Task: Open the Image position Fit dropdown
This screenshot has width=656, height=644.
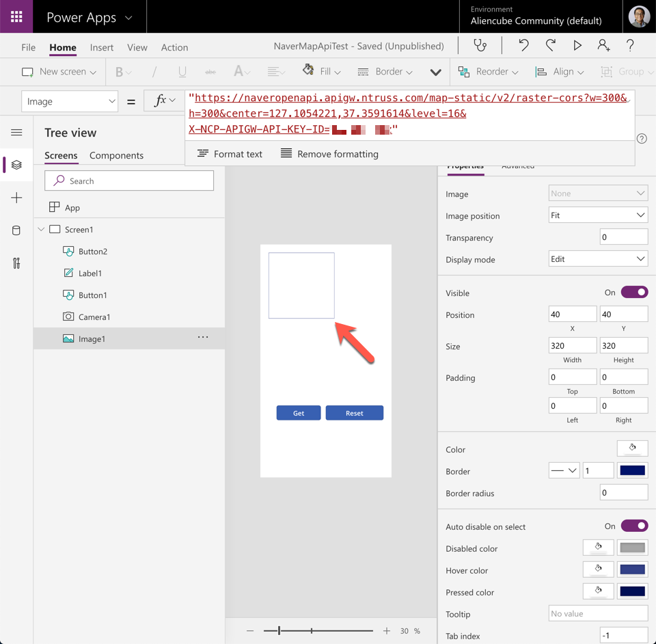Action: click(598, 215)
